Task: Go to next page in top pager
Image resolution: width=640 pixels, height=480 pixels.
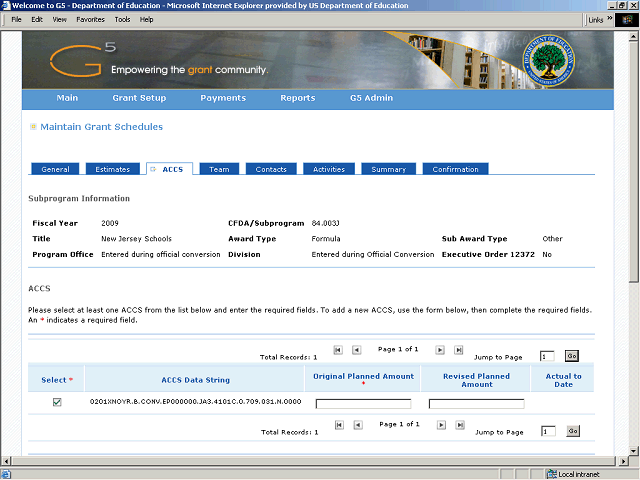Action: point(440,350)
